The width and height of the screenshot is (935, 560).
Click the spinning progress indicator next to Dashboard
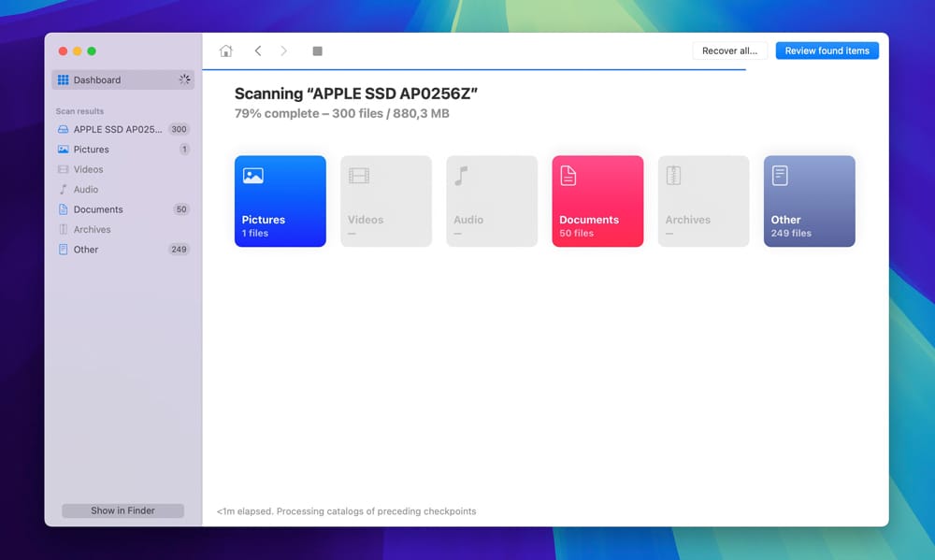pyautogui.click(x=184, y=79)
